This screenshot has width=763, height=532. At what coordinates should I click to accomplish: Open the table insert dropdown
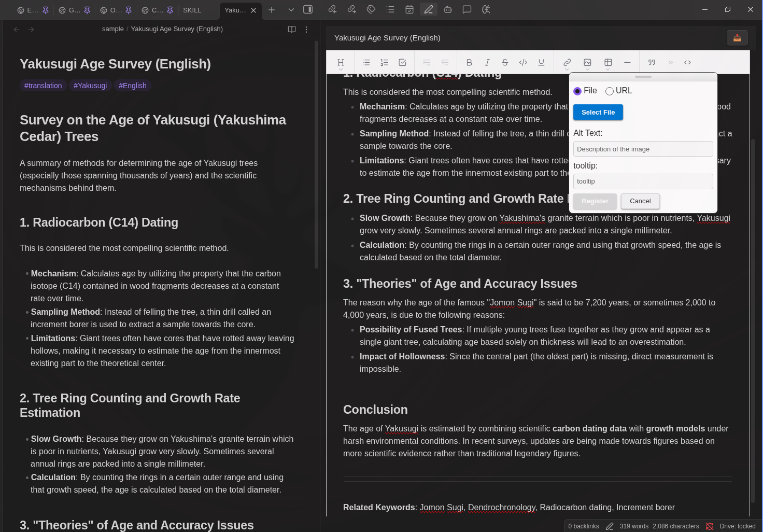(608, 63)
